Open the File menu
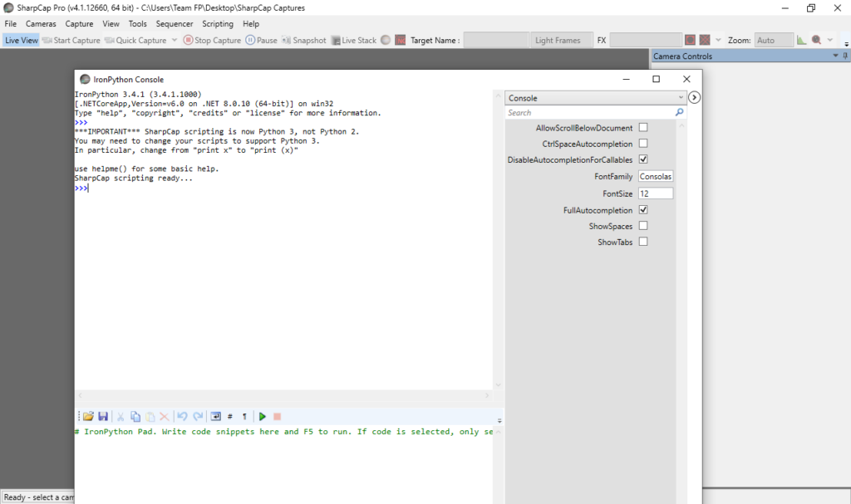Image resolution: width=851 pixels, height=504 pixels. point(10,24)
